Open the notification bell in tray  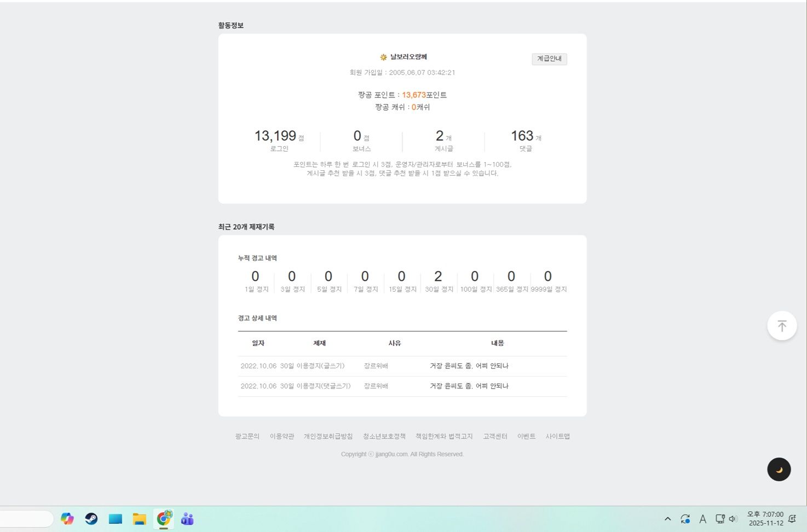792,519
